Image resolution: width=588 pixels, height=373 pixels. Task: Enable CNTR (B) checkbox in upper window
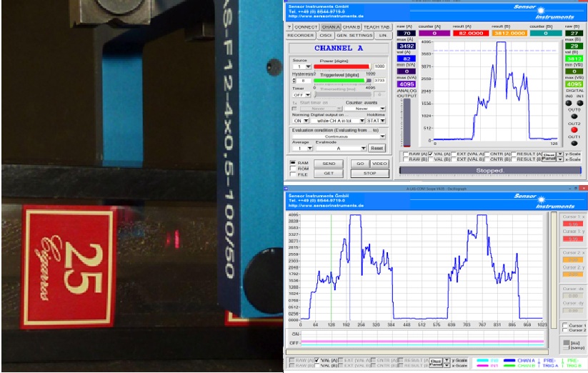pos(487,159)
